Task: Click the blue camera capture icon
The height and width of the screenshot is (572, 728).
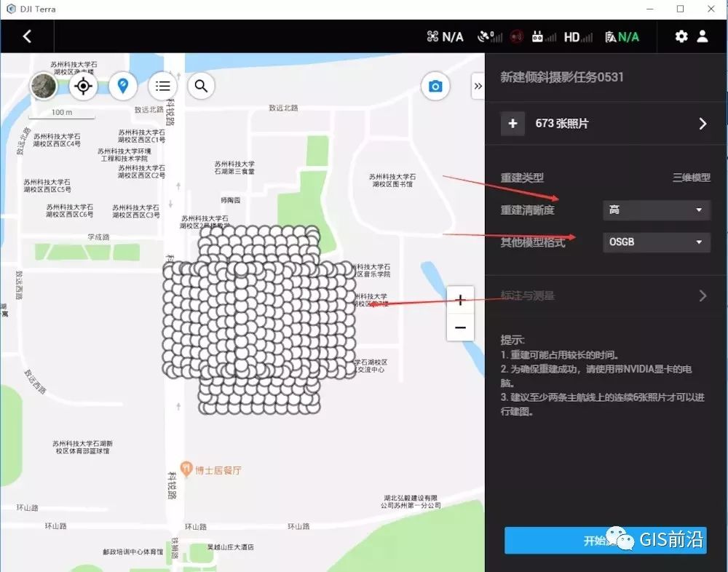Action: pyautogui.click(x=435, y=85)
